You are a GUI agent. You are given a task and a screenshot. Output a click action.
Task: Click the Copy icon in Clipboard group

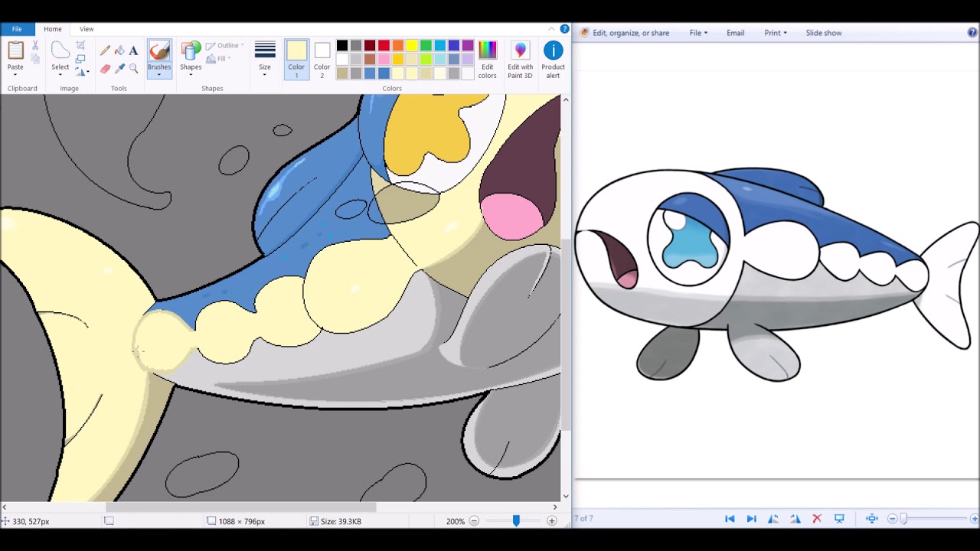point(35,59)
